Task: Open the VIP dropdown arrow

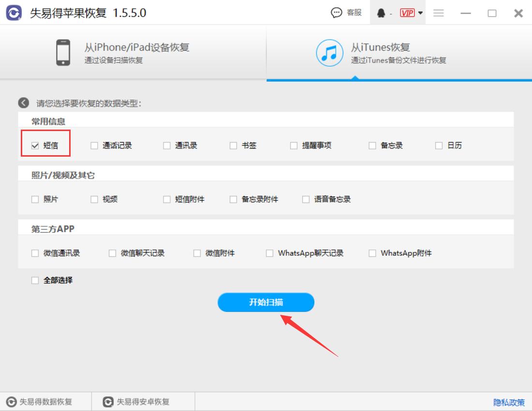Action: pos(420,13)
